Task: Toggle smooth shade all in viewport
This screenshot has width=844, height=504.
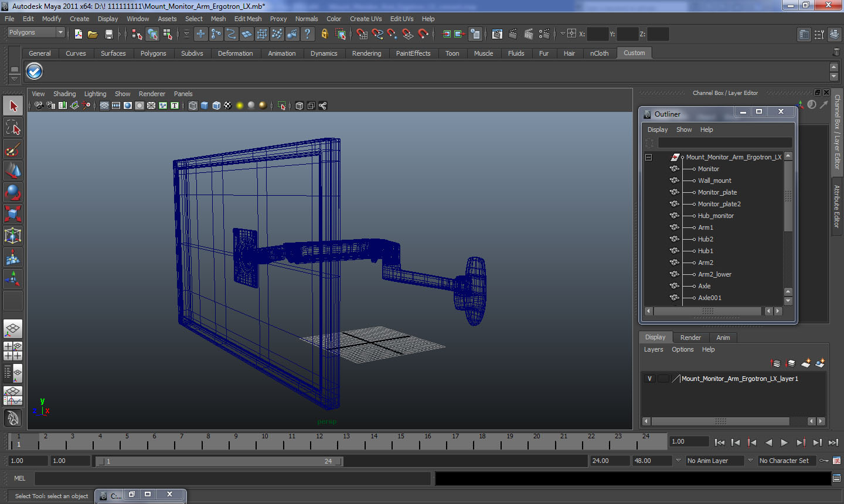Action: (x=205, y=105)
